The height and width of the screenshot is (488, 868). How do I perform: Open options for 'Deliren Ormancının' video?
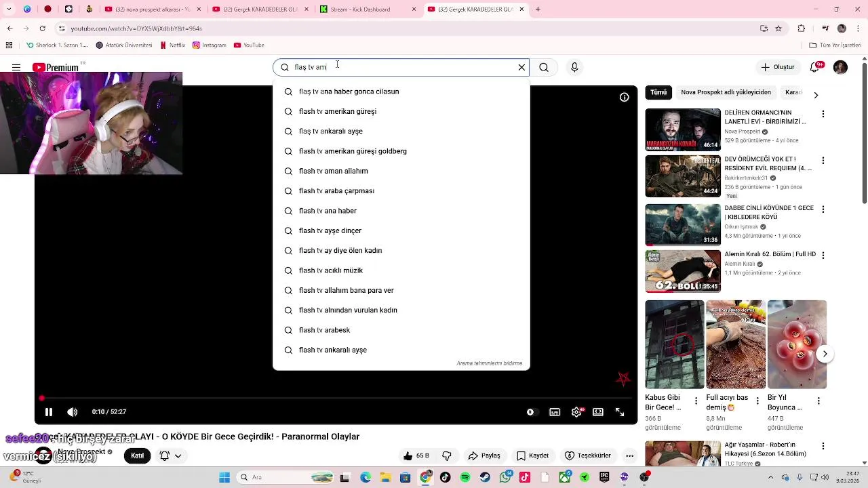[823, 113]
